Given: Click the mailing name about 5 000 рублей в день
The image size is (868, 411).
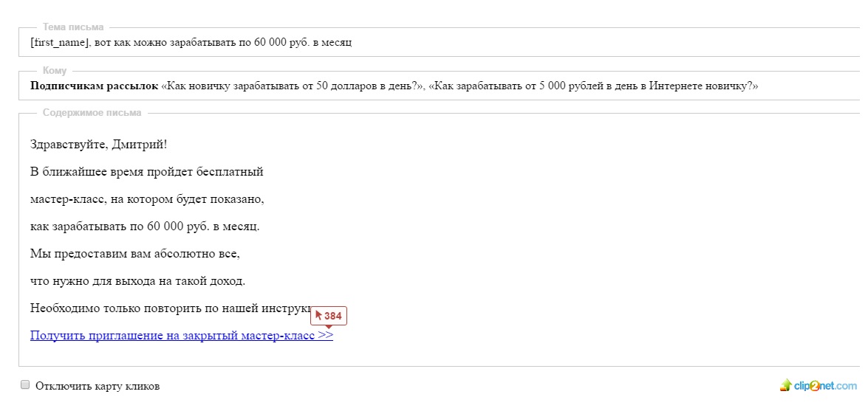Looking at the screenshot, I should [593, 86].
